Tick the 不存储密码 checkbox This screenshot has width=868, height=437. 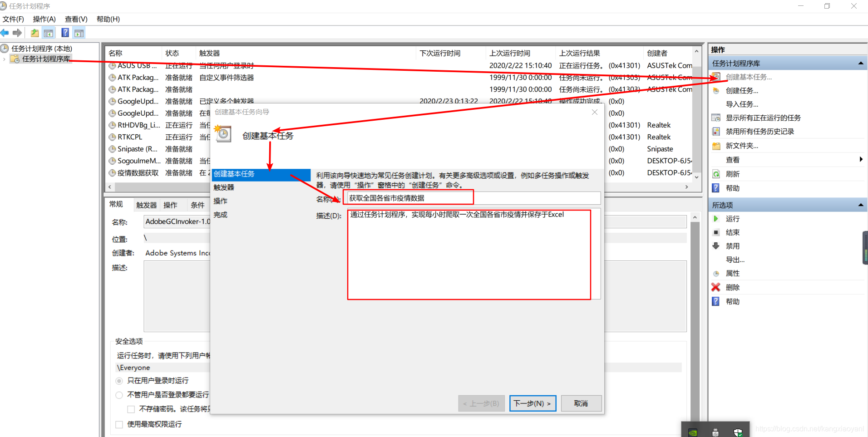coord(131,409)
